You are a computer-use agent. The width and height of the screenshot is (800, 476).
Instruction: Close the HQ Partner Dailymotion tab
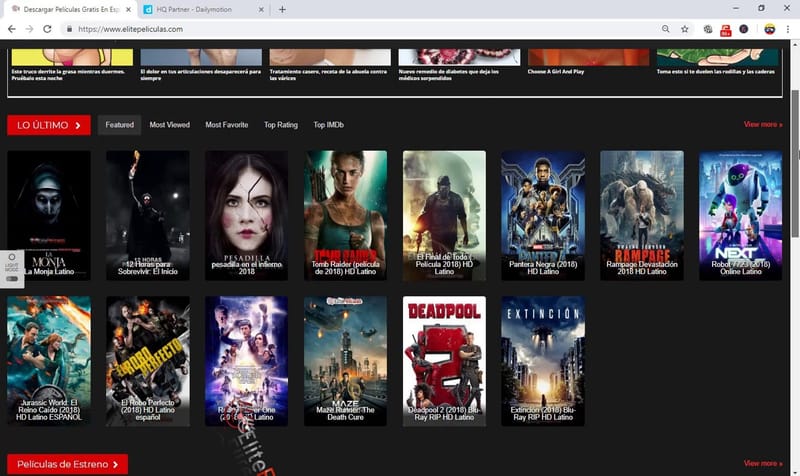261,9
